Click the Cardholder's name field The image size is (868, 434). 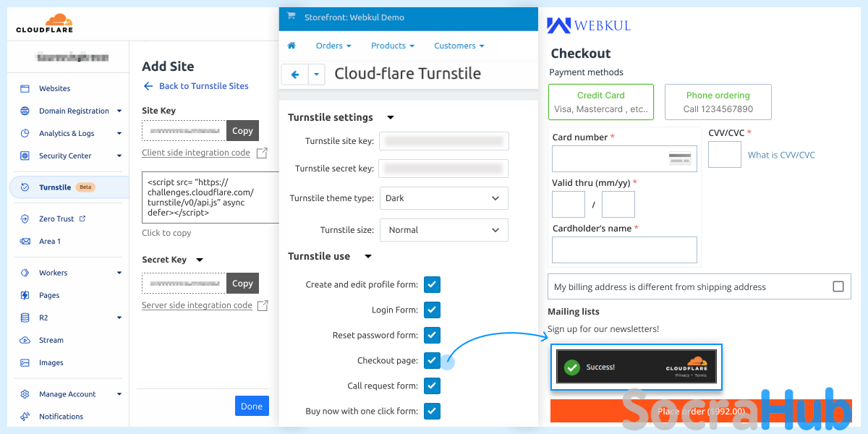coord(624,250)
